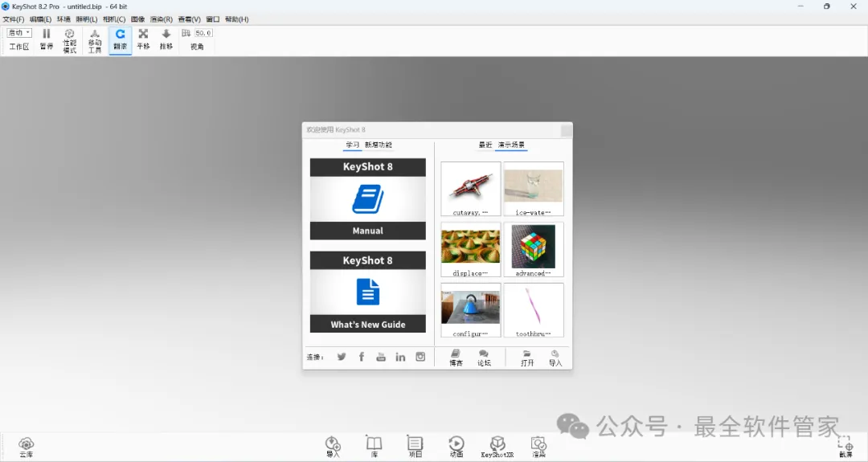
Task: Open the KeyShot 8 Manual card
Action: click(367, 199)
